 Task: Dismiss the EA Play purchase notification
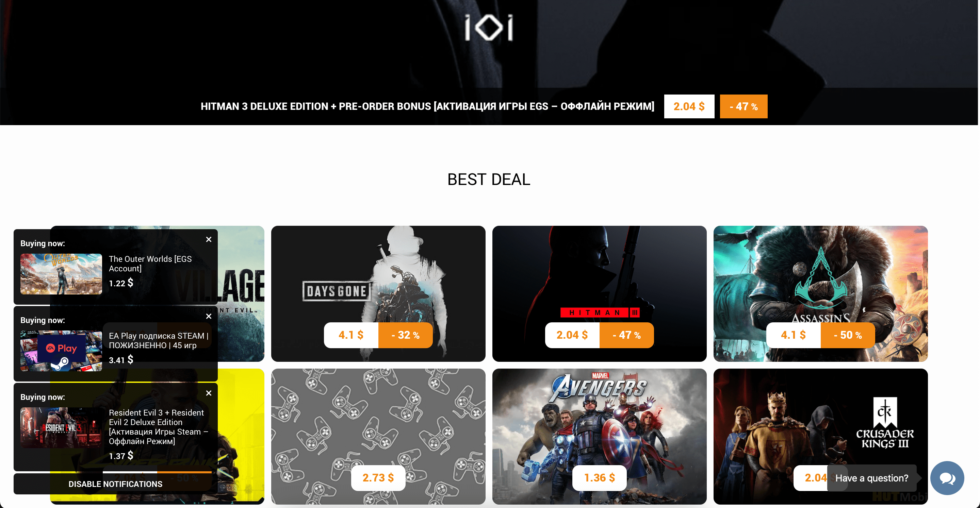[209, 316]
